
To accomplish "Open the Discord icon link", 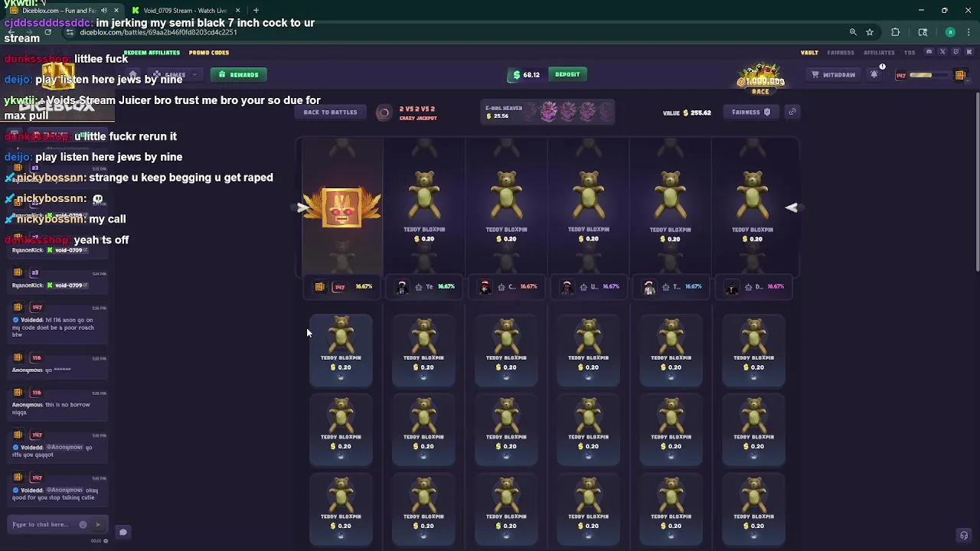I will tap(929, 52).
